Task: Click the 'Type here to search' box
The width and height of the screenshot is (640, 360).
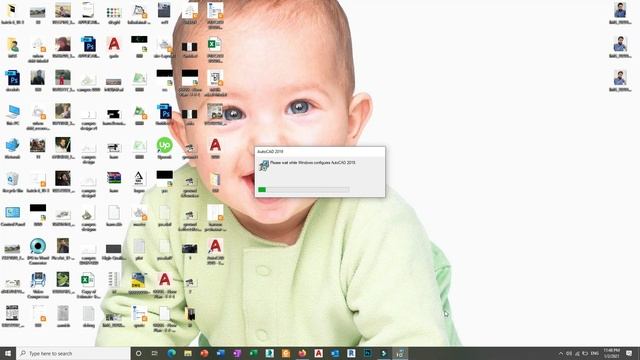Action: [73, 353]
